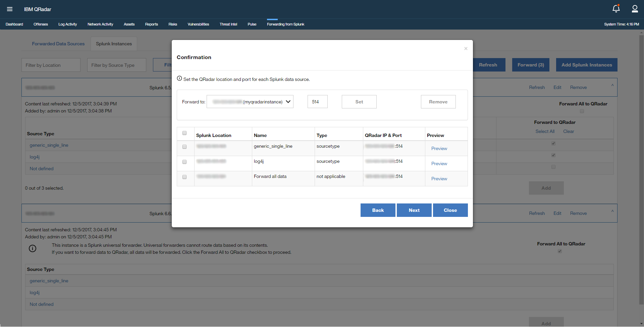The height and width of the screenshot is (327, 644).
Task: Click Remove link for Splunk 6.6 instance
Action: point(579,214)
